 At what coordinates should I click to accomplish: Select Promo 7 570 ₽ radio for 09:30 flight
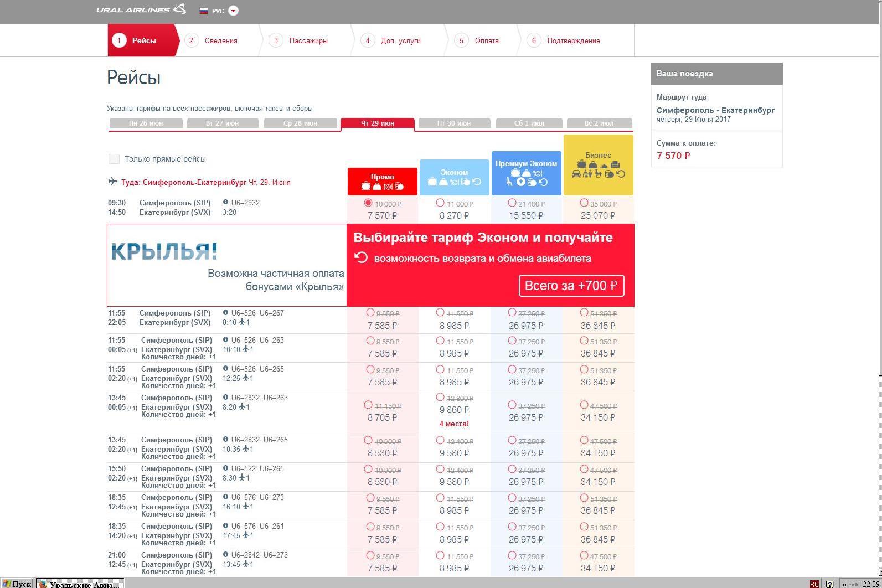(x=368, y=203)
